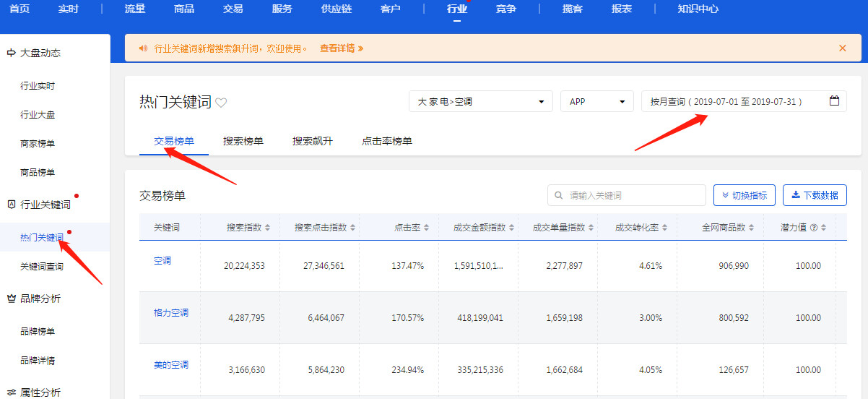Screen dimensions: 868x399
Task: Open 竞争 in the top navigation
Action: click(x=506, y=9)
